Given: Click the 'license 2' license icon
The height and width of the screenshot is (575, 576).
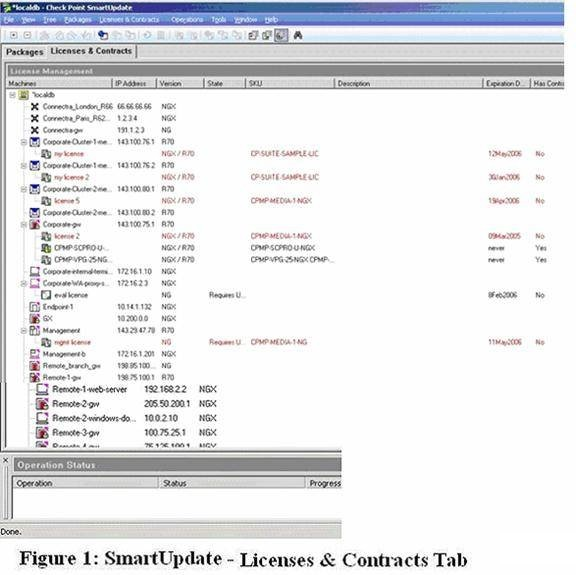Looking at the screenshot, I should tap(46, 236).
